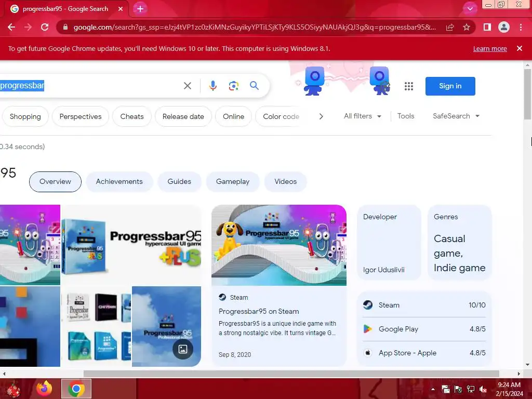Go back using the browser back arrow
This screenshot has width=532, height=399.
11,27
